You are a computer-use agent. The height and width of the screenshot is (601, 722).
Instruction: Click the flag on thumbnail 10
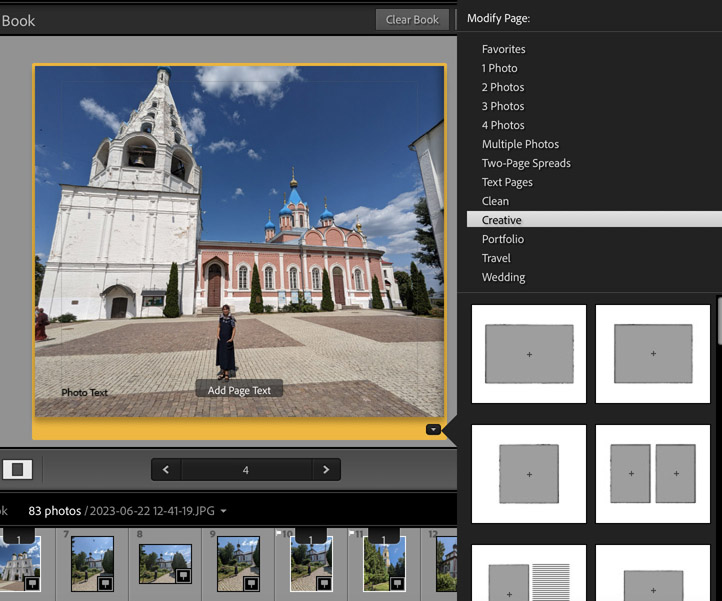(278, 533)
